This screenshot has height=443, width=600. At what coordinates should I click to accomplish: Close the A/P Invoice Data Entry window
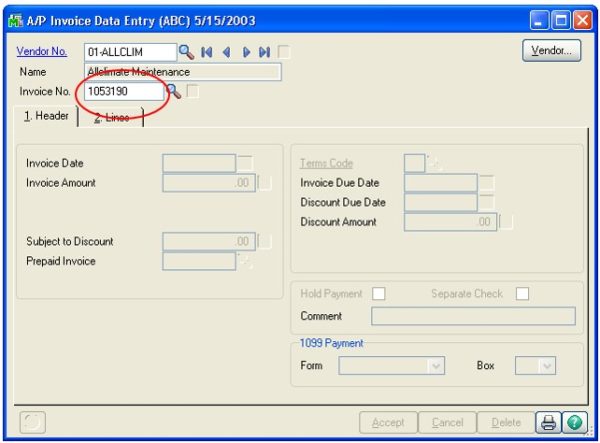click(582, 20)
